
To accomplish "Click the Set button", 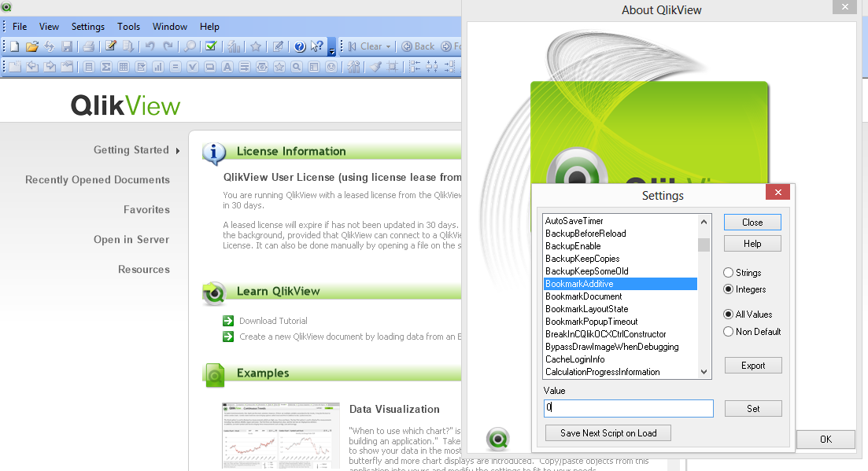I will point(753,409).
